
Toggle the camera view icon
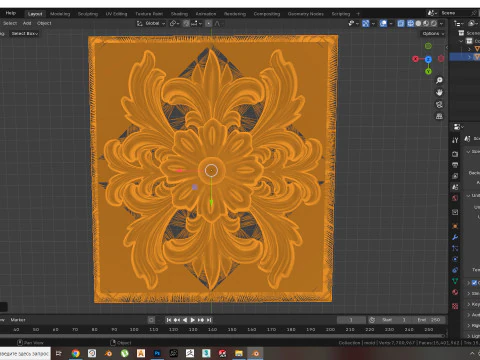[x=439, y=104]
